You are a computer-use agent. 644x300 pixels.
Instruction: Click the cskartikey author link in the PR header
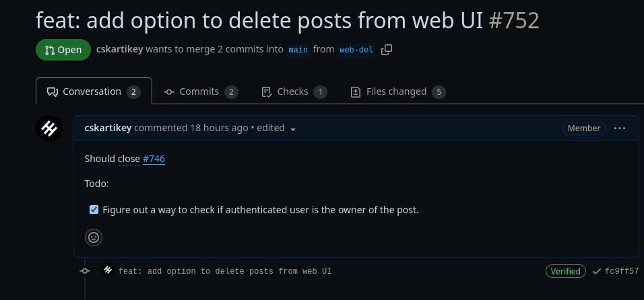119,50
